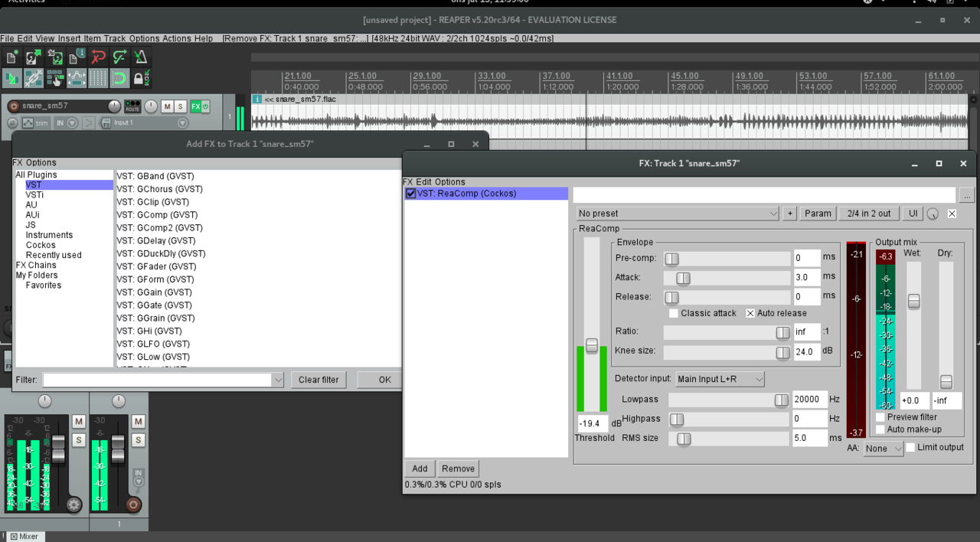The image size is (980, 542).
Task: Click OK in Add FX window
Action: (x=380, y=380)
